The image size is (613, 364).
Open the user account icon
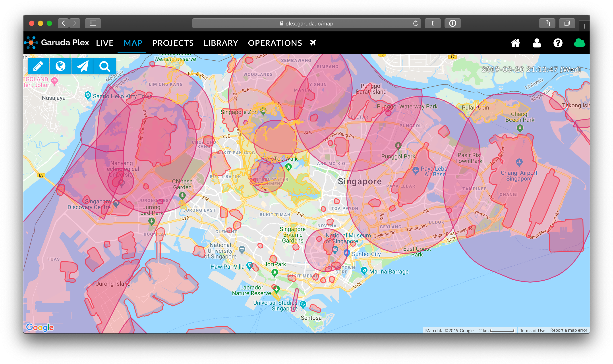click(537, 43)
